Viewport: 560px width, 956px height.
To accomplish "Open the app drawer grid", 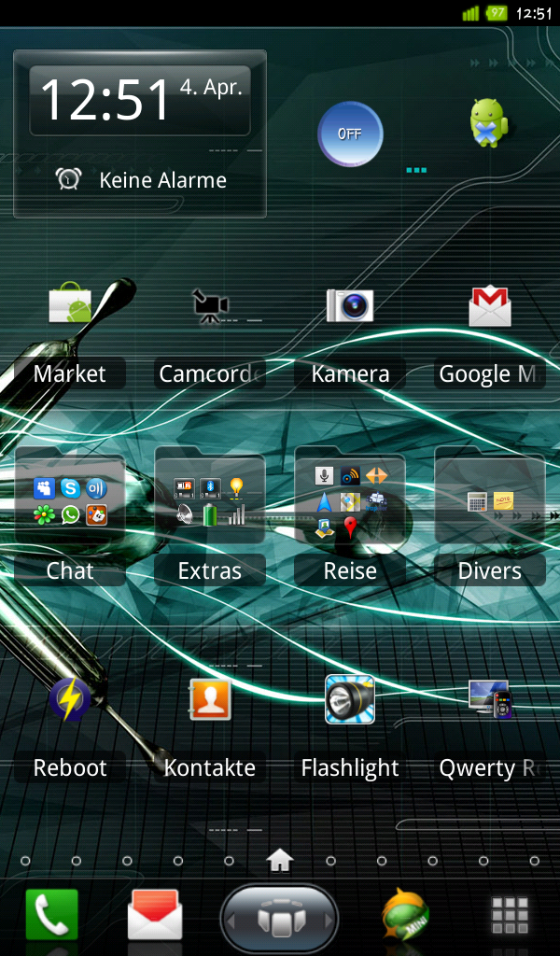I will pyautogui.click(x=510, y=915).
